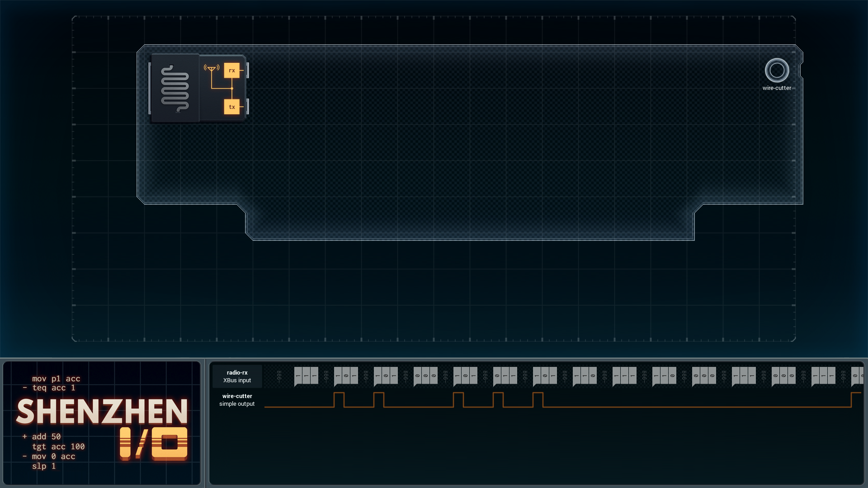Select the radio-rx XBus input label

click(237, 376)
